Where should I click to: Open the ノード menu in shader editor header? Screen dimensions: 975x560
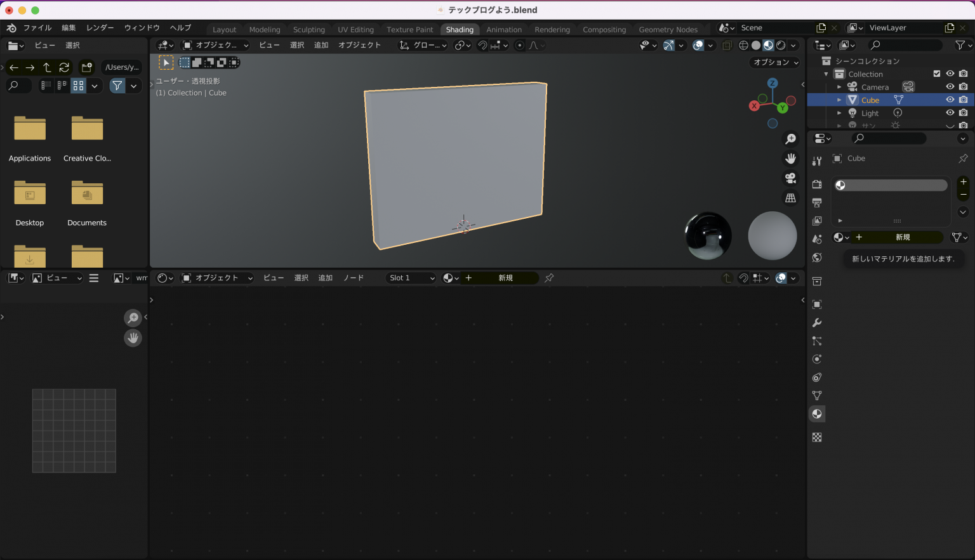pos(354,278)
